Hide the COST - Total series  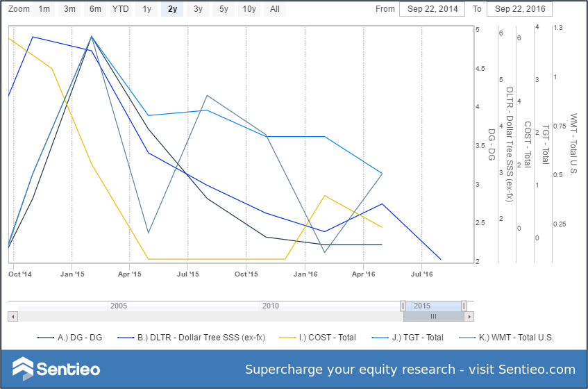318,338
